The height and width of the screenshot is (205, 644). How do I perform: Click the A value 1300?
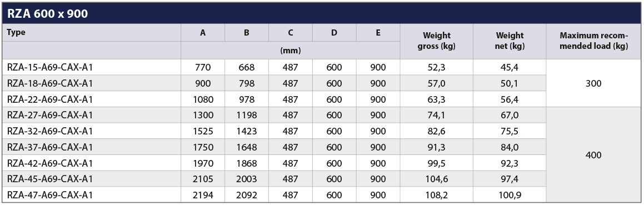[203, 115]
